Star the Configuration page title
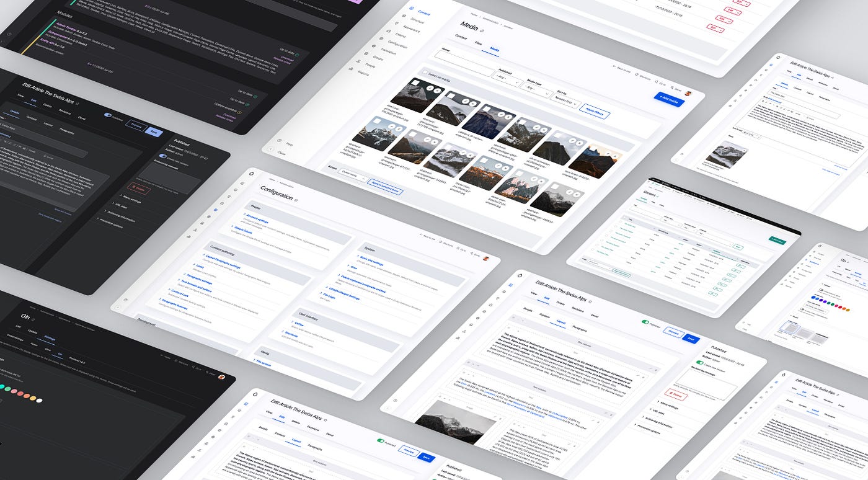 (x=296, y=200)
